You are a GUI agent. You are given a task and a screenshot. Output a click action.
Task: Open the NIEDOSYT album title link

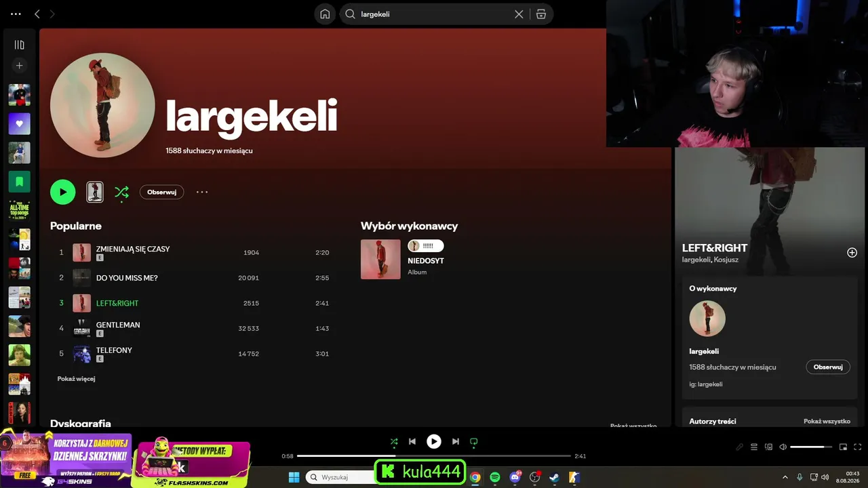(x=426, y=261)
